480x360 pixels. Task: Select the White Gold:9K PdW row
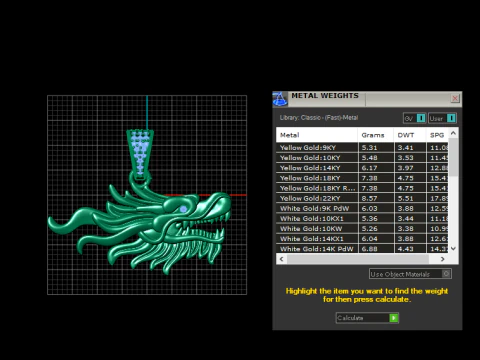[x=362, y=208]
